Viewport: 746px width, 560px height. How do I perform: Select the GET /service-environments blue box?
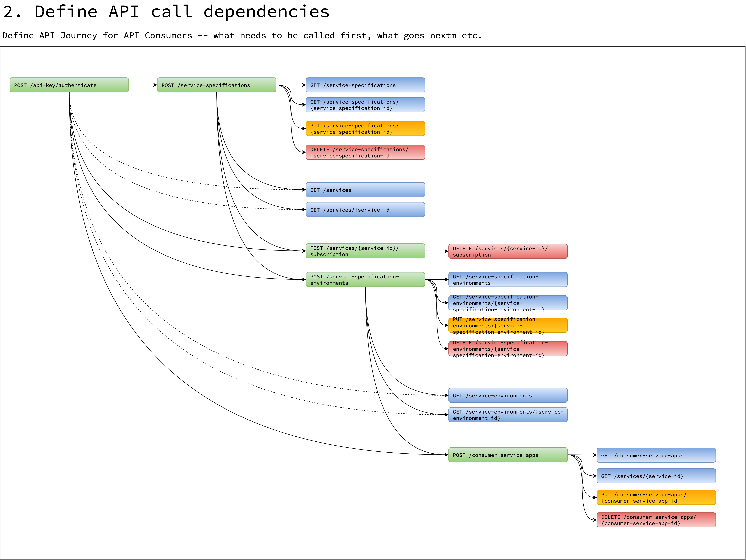pos(508,395)
